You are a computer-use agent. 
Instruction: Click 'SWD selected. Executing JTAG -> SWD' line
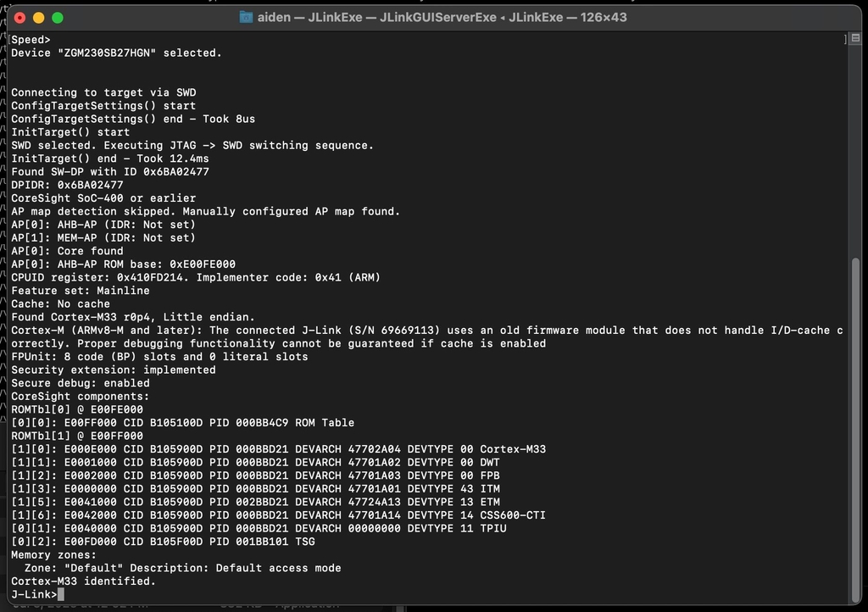pos(192,146)
